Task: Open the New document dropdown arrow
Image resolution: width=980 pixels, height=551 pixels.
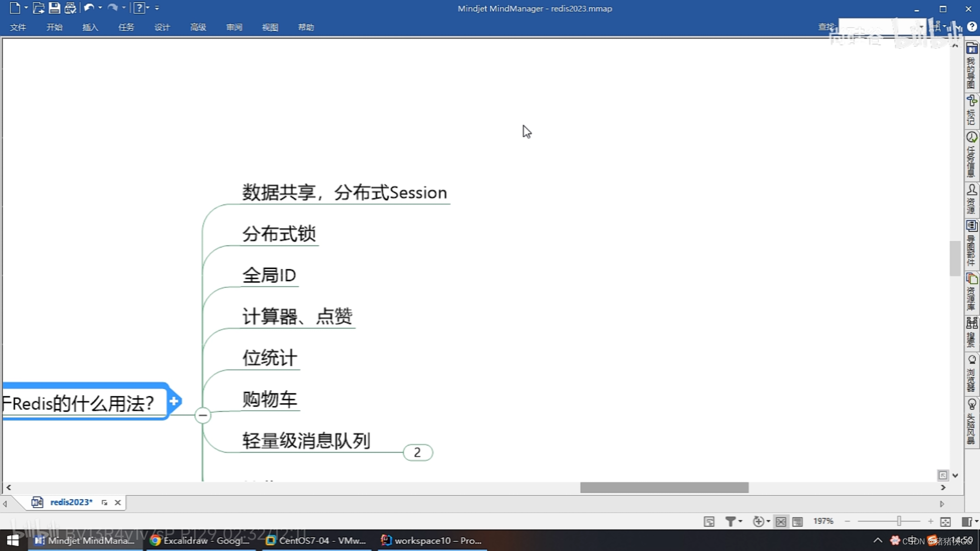Action: [x=26, y=8]
